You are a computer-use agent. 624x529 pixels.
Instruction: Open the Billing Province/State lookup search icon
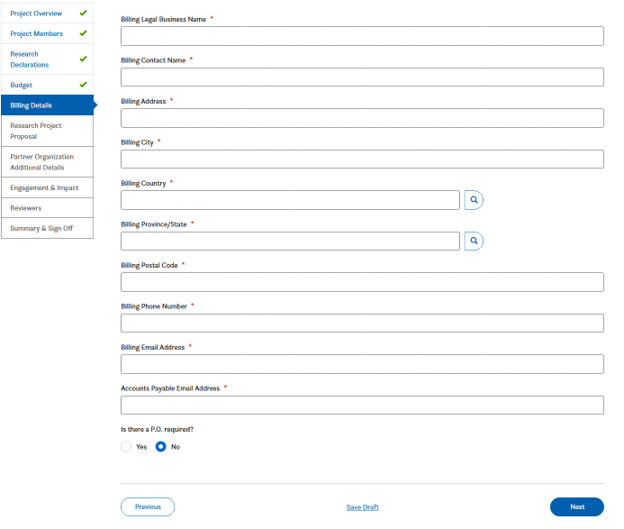pyautogui.click(x=474, y=241)
